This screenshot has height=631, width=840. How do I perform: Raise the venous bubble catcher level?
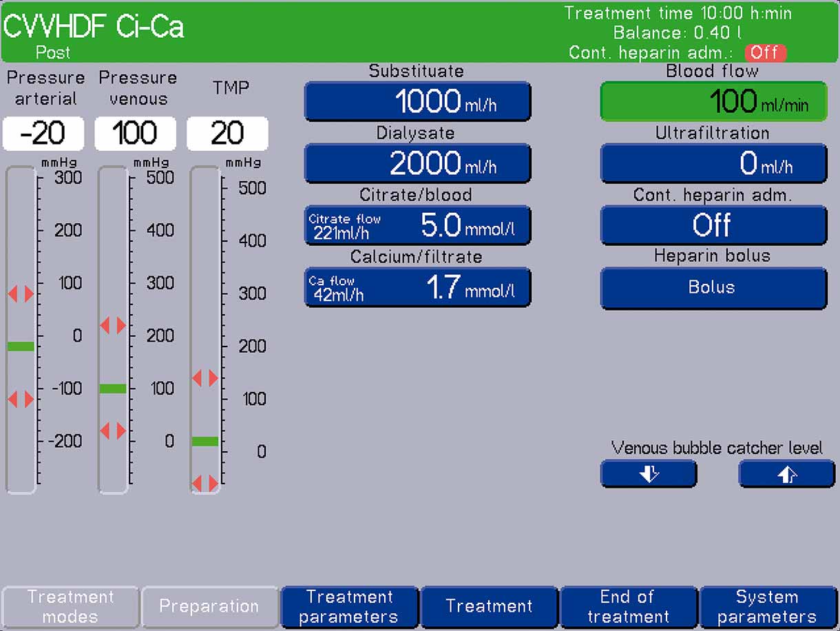click(786, 474)
